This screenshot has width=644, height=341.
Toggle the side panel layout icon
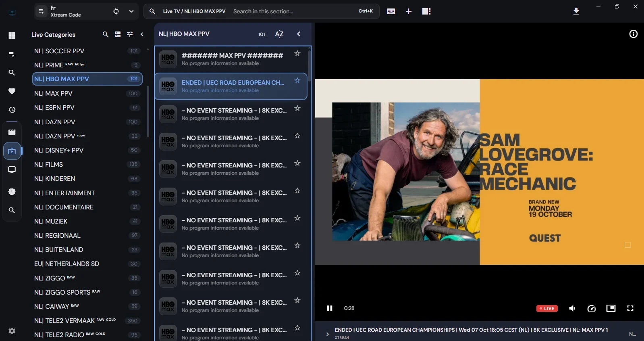[x=426, y=11]
